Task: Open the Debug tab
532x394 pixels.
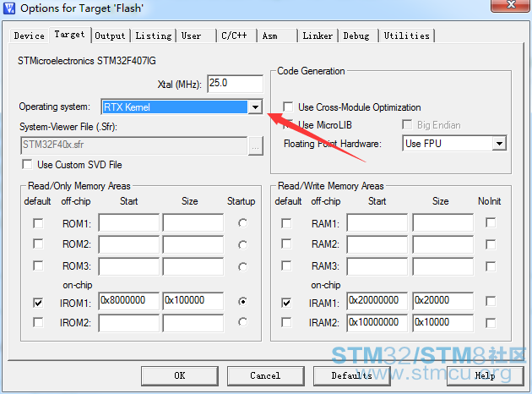Action: 356,36
